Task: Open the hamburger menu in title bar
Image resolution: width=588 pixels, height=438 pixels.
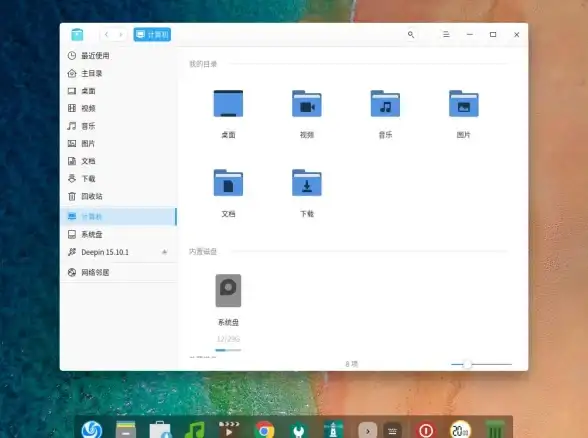Action: [446, 34]
